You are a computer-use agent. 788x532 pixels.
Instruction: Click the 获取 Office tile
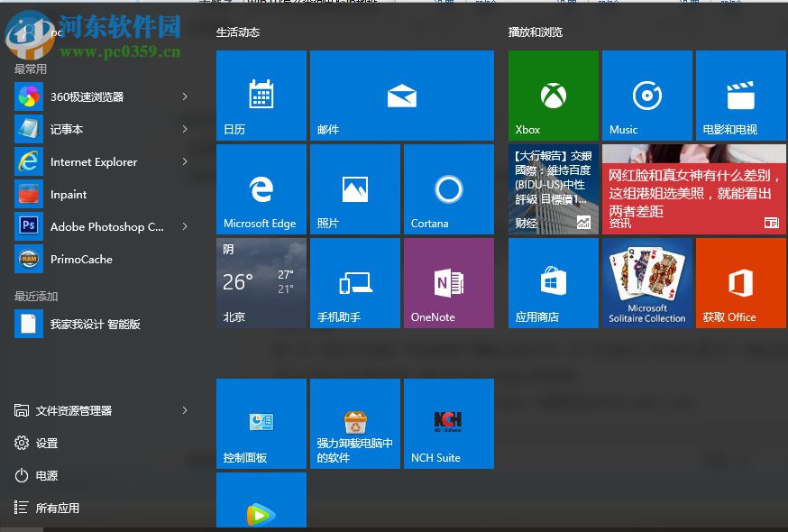click(x=739, y=282)
